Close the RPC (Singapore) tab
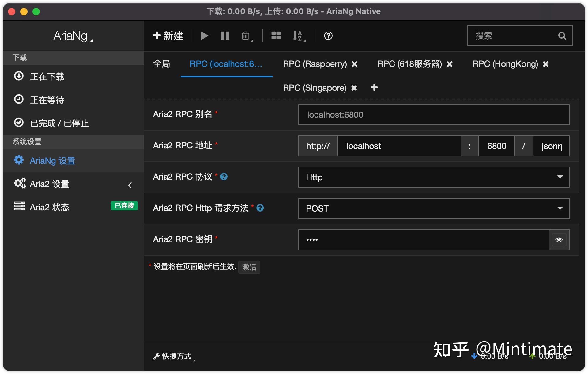The height and width of the screenshot is (374, 588). click(x=354, y=88)
